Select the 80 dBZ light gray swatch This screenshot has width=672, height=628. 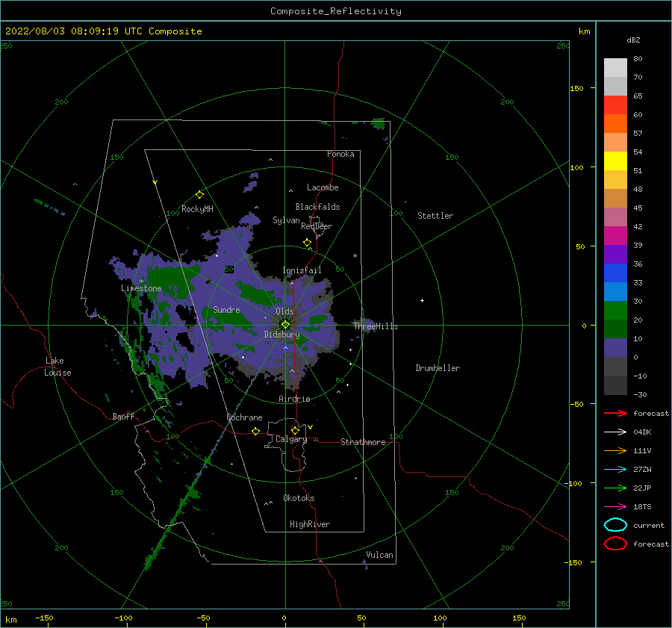pyautogui.click(x=615, y=67)
